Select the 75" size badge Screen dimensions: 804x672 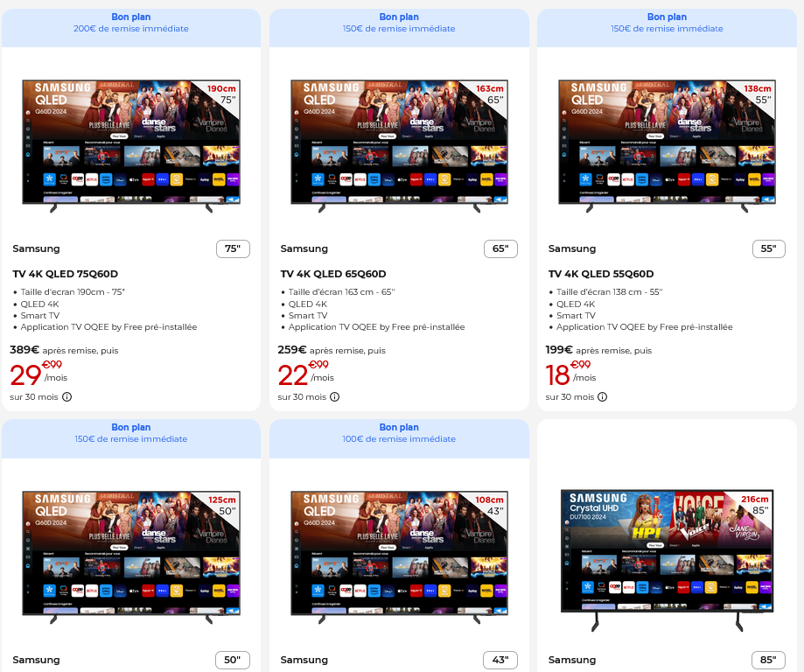click(233, 248)
